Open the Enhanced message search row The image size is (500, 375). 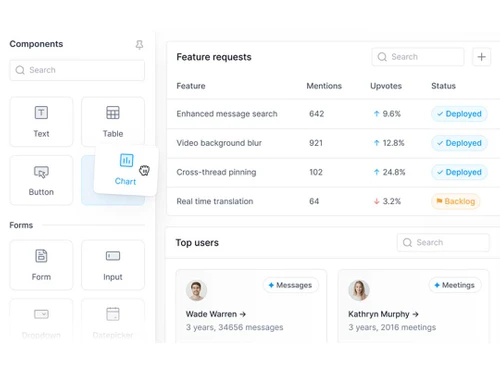(333, 114)
